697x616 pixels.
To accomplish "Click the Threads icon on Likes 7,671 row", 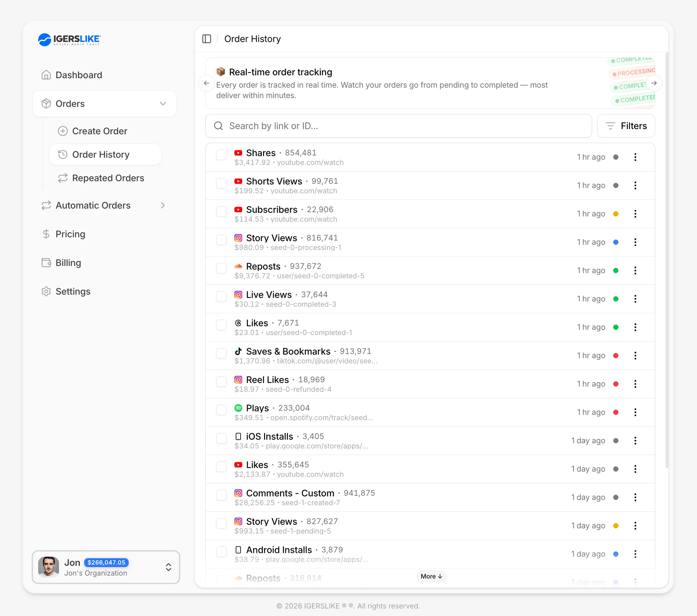I will [238, 323].
